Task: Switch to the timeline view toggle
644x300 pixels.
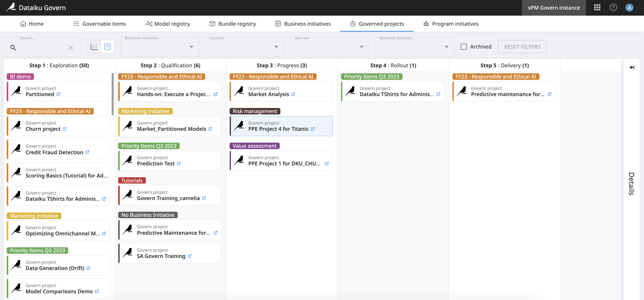Action: tap(94, 46)
